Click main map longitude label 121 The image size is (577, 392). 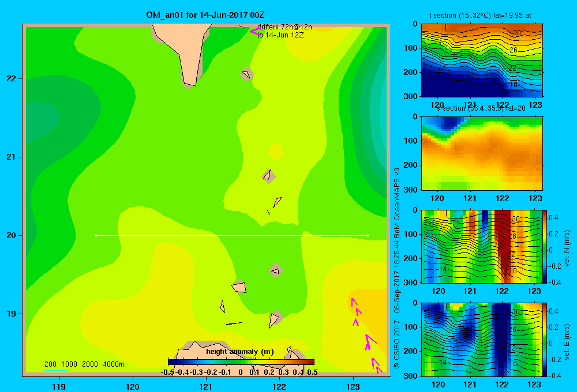206,386
